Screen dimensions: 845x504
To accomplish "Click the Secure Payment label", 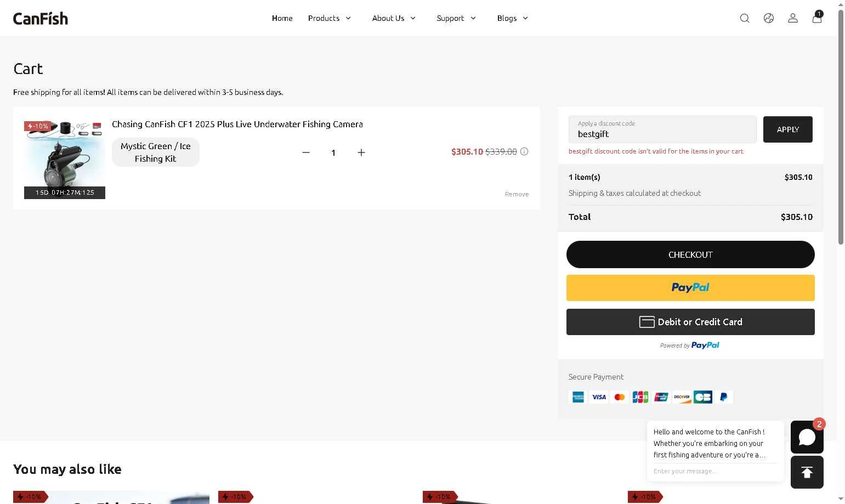I will (x=596, y=377).
